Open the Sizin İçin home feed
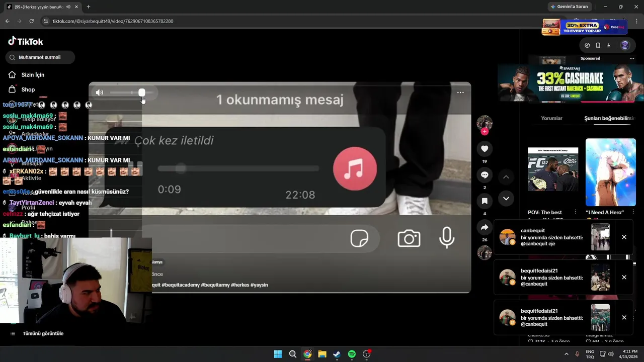This screenshot has width=644, height=362. pos(33,74)
